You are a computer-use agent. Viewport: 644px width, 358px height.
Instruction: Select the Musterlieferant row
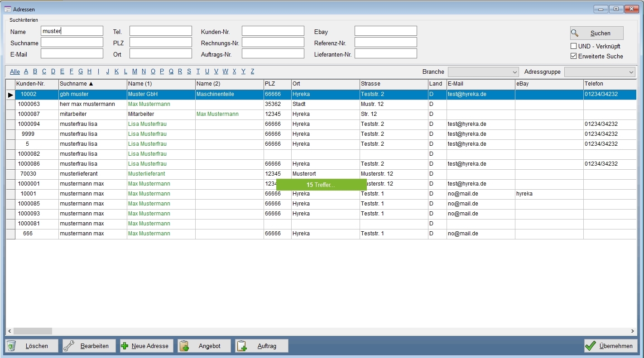point(146,174)
